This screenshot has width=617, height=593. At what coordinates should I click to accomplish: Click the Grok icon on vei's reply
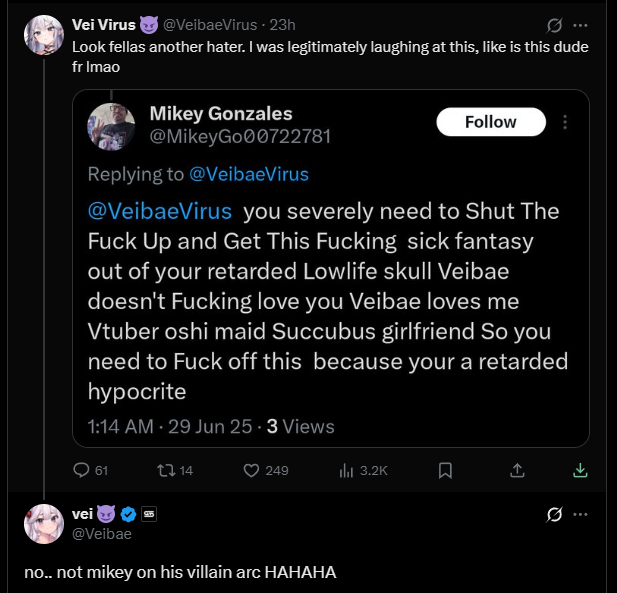(554, 515)
